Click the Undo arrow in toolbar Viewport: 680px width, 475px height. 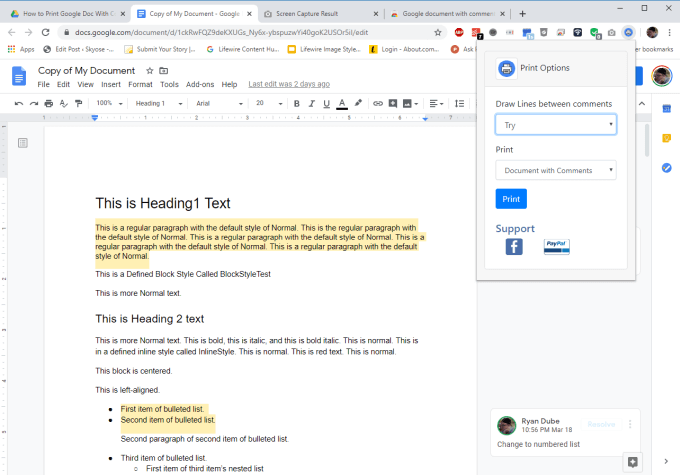[x=19, y=103]
